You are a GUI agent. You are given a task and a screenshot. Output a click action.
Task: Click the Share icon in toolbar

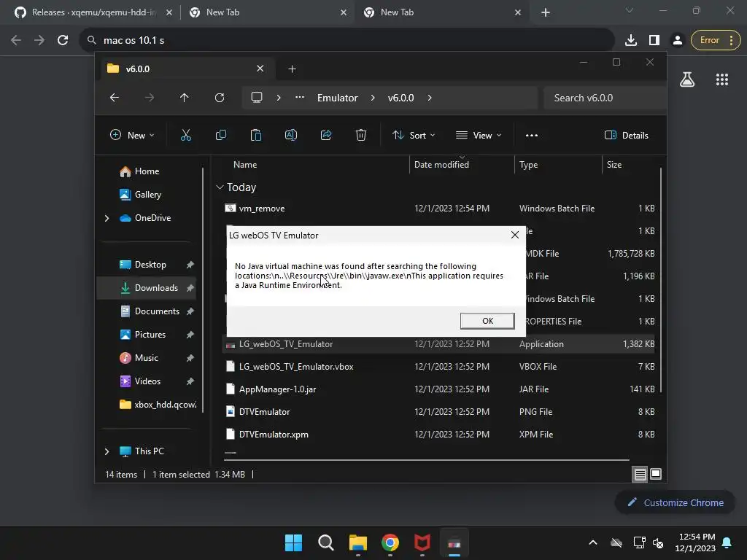[326, 135]
